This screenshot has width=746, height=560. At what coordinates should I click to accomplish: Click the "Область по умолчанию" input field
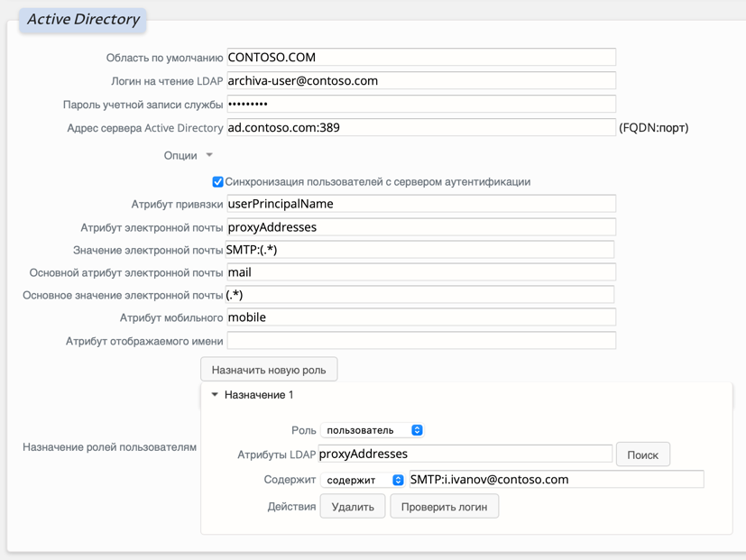click(x=419, y=57)
